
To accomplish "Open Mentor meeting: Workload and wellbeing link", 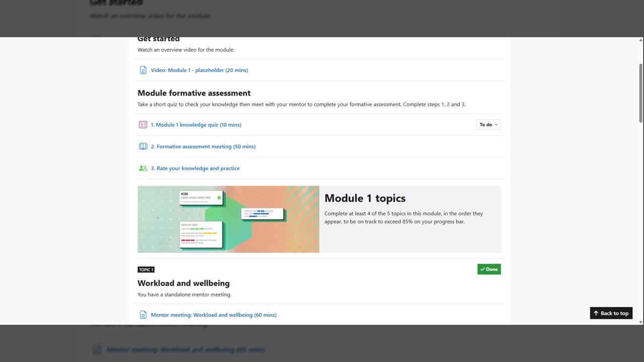I will pyautogui.click(x=213, y=315).
